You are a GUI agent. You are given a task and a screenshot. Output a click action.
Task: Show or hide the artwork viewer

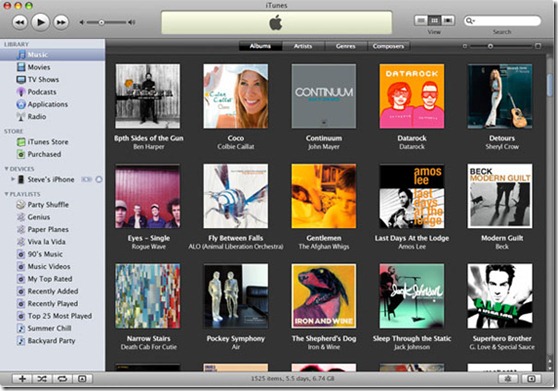pos(82,379)
